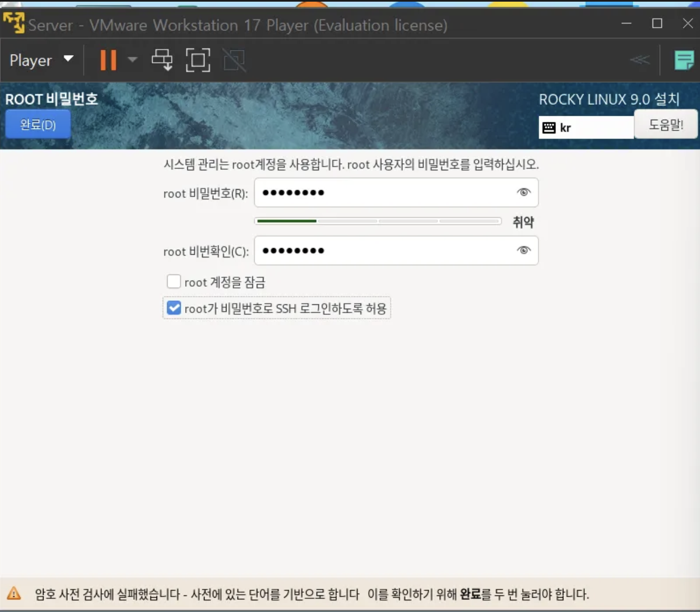Maximize the VMware Player window
Viewport: 700px width, 612px height.
[x=657, y=23]
